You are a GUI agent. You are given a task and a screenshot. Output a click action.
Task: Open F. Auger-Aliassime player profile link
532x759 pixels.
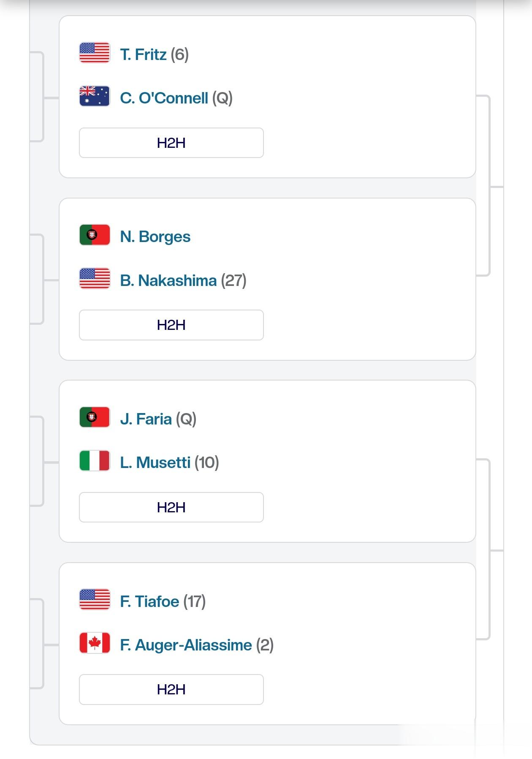click(x=186, y=645)
